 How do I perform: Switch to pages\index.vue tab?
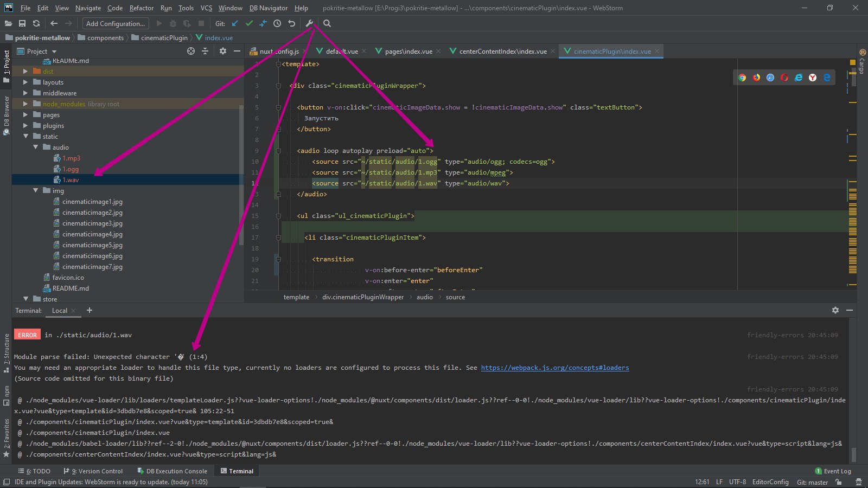click(x=408, y=52)
